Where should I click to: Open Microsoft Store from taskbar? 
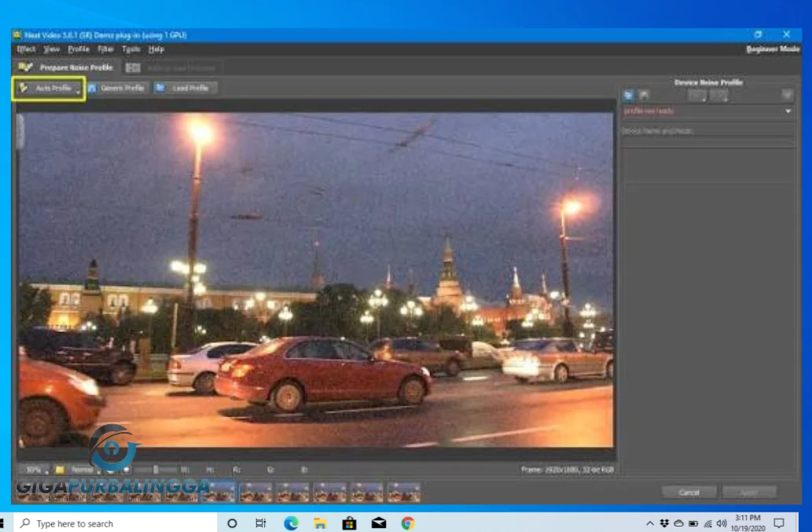(x=350, y=523)
